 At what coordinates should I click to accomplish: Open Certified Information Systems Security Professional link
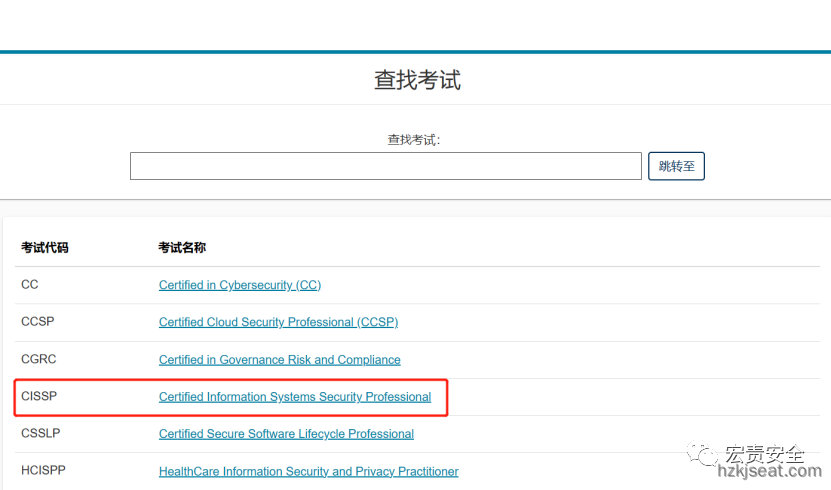pyautogui.click(x=295, y=397)
